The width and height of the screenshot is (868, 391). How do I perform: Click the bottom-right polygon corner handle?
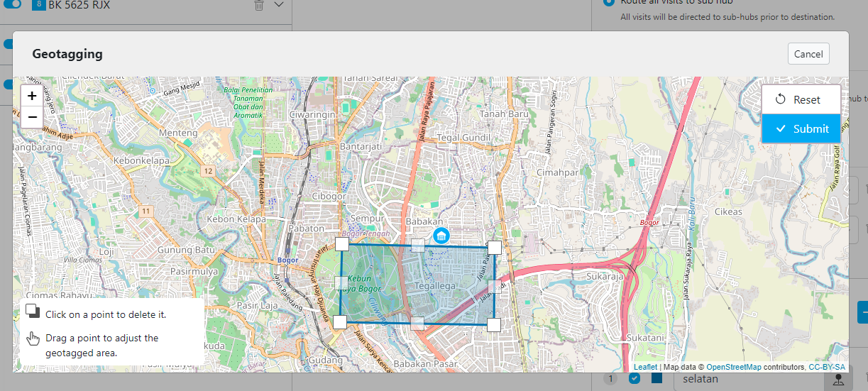tap(494, 325)
